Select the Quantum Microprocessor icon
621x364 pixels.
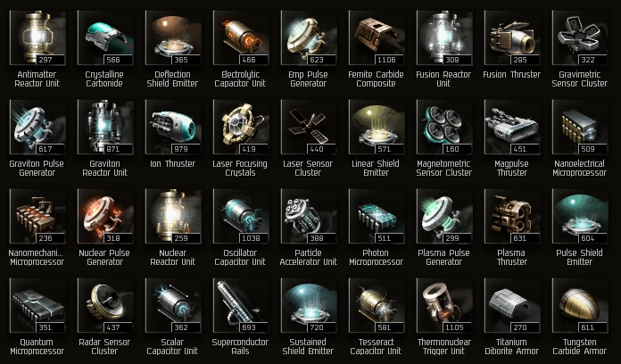point(37,305)
